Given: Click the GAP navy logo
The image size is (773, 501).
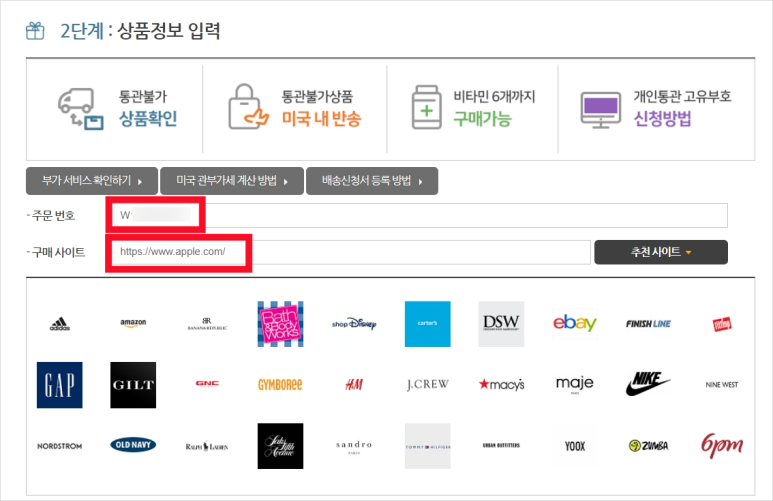Looking at the screenshot, I should pos(60,385).
